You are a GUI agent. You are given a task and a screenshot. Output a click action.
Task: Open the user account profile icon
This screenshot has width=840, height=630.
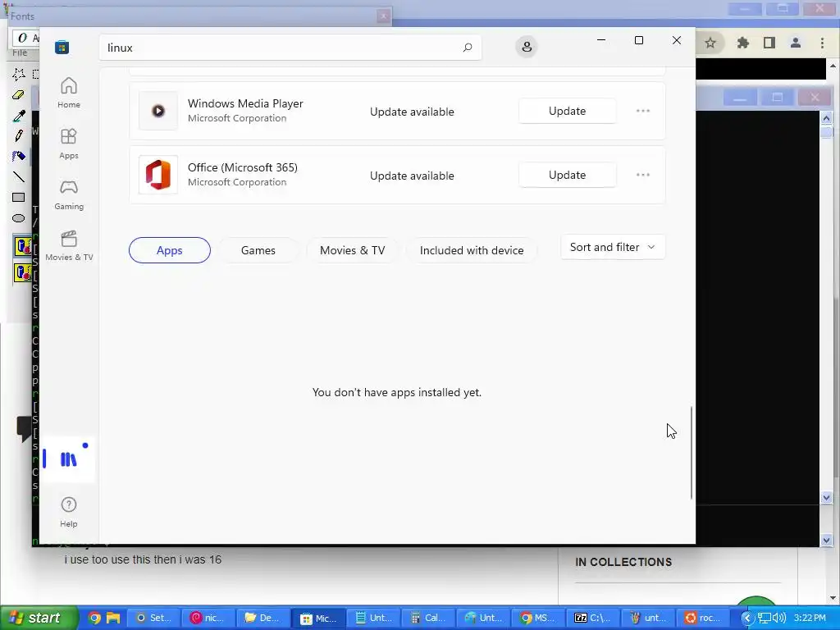(527, 47)
